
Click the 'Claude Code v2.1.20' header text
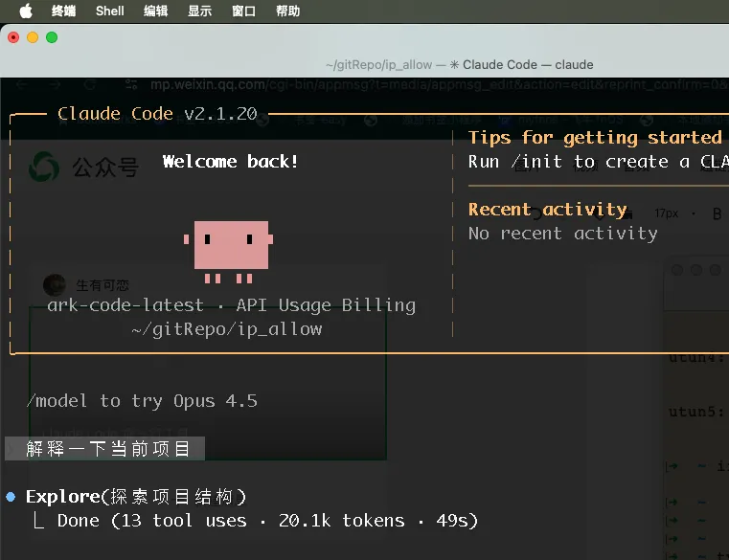point(157,113)
